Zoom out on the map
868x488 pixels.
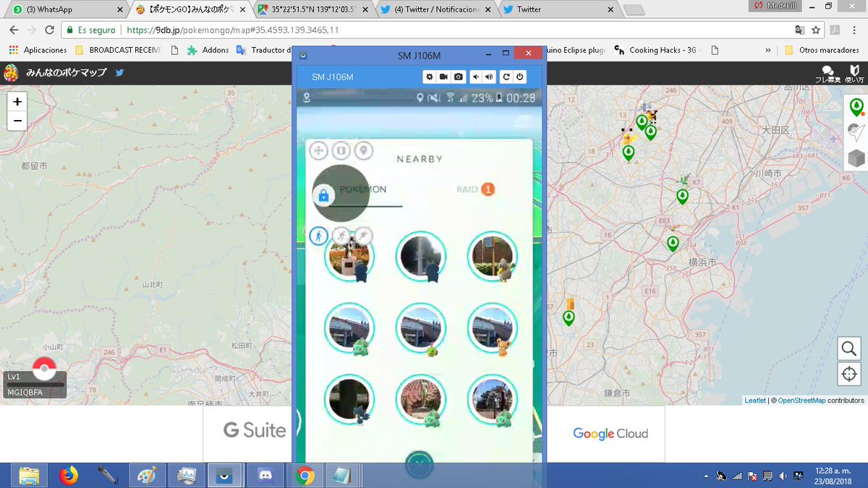pyautogui.click(x=17, y=121)
